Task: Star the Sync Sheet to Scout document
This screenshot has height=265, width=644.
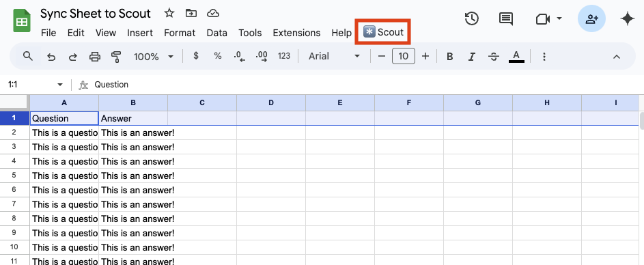Action: [x=169, y=13]
